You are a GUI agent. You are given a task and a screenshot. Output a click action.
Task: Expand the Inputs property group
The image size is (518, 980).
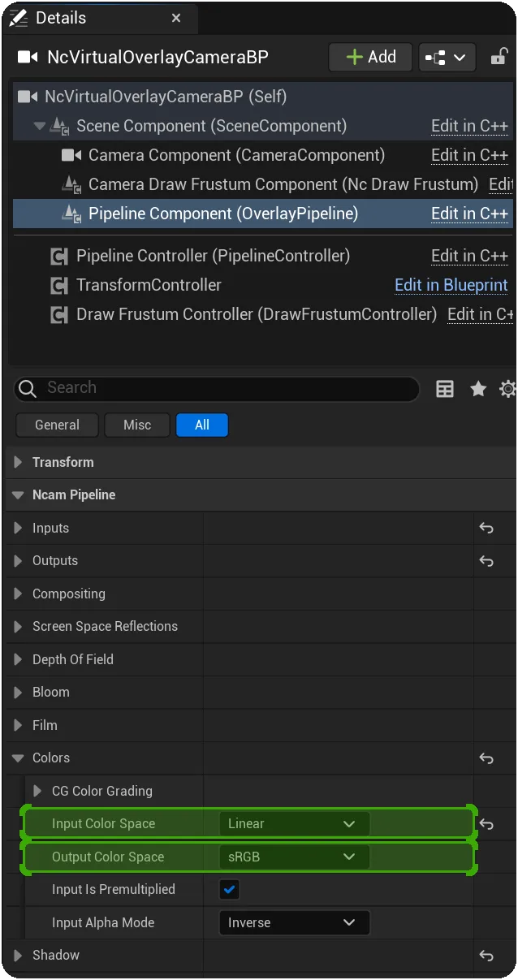tap(18, 528)
